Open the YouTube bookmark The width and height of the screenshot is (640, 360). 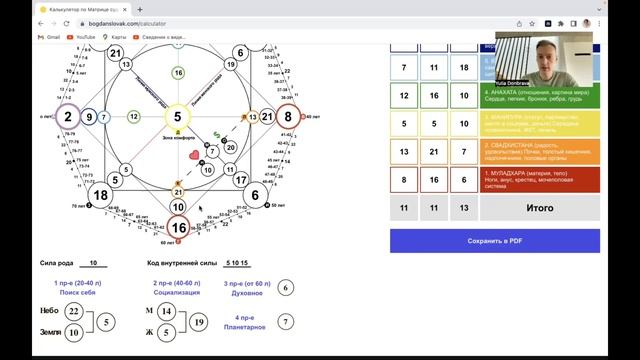click(x=81, y=37)
